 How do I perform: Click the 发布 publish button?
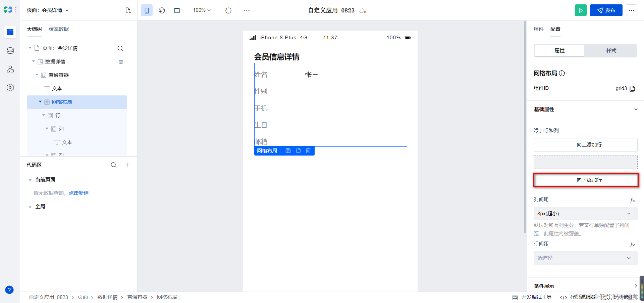(x=606, y=10)
